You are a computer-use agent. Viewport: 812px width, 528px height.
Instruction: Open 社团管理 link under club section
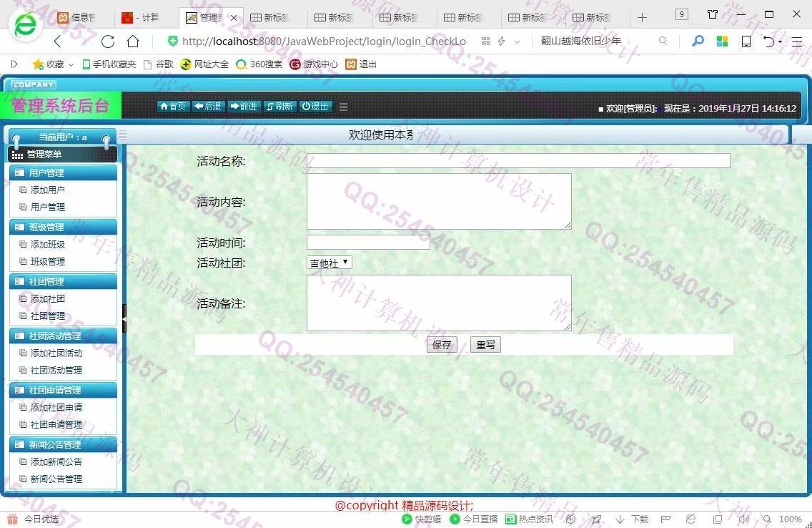click(48, 316)
